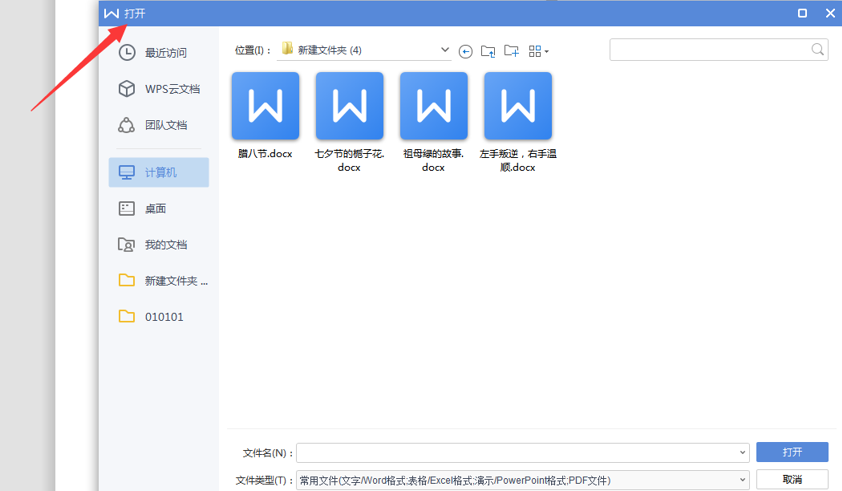The width and height of the screenshot is (842, 491).
Task: Go back with the circled arrow icon
Action: (466, 52)
